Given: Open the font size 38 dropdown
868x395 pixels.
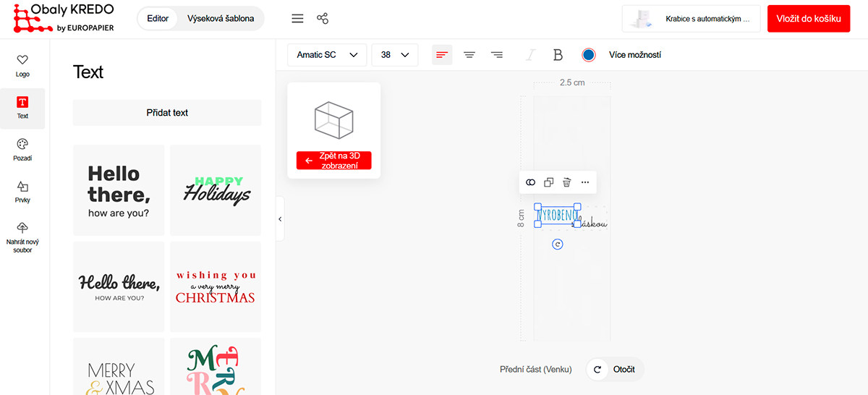Looking at the screenshot, I should click(x=394, y=55).
